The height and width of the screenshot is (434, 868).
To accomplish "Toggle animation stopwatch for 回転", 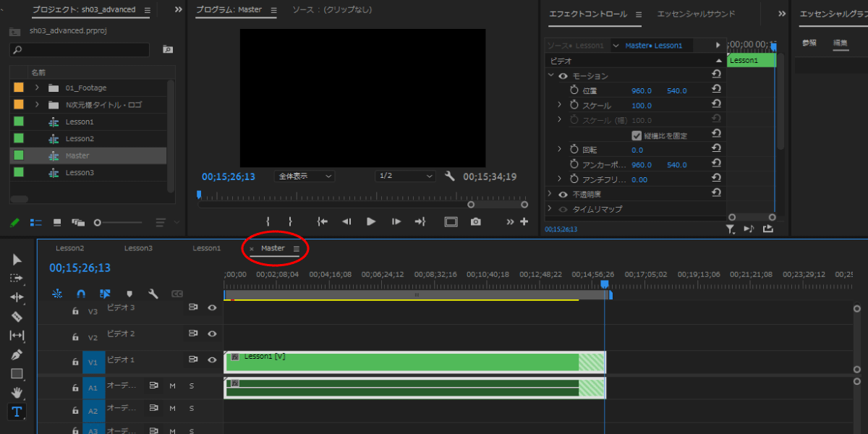I will click(x=574, y=150).
